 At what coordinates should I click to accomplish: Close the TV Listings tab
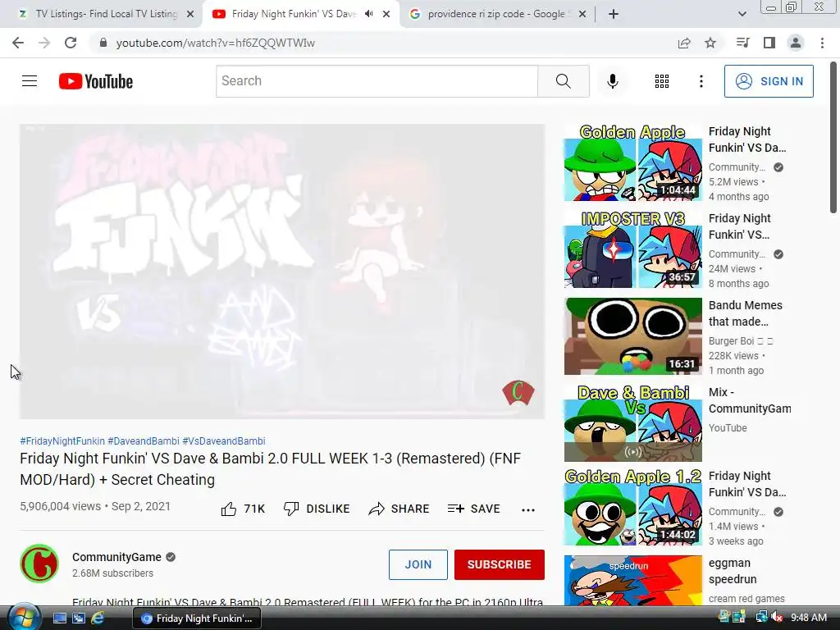(x=190, y=15)
